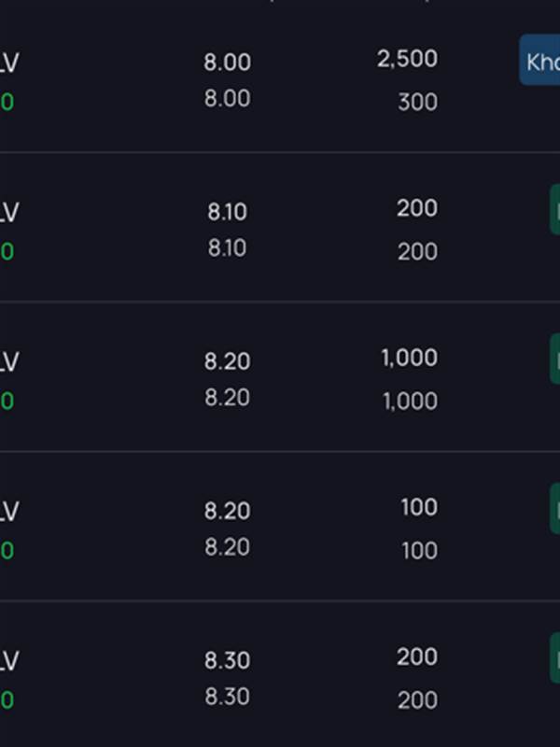Select the upper 8.10 price value
Viewport: 560px width, 747px height.
227,212
